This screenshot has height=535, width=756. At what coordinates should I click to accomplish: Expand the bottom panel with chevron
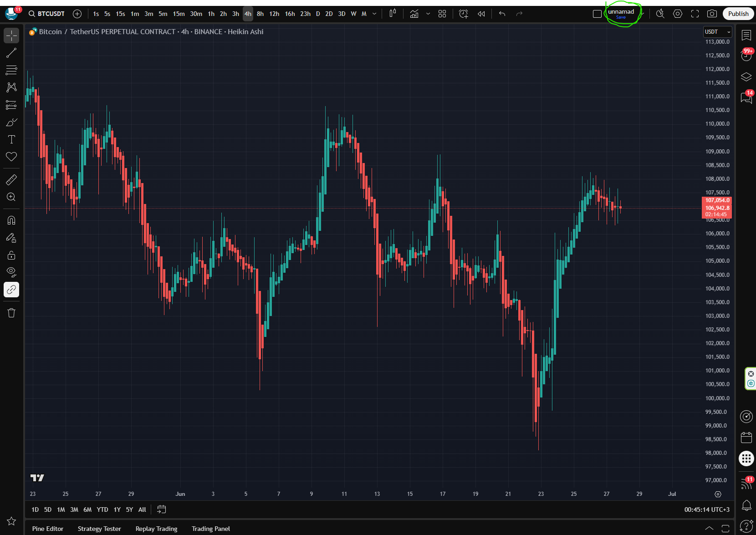tap(709, 529)
